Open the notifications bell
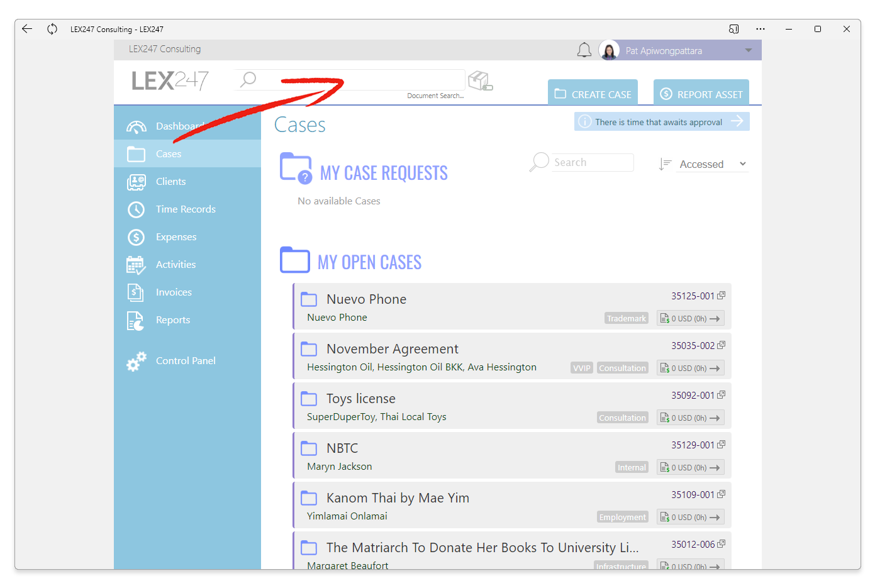Image resolution: width=875 pixels, height=588 pixels. point(584,50)
